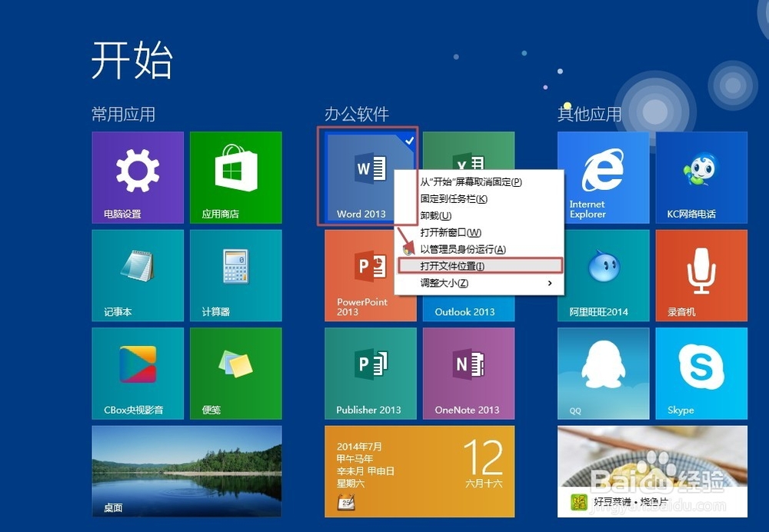The image size is (769, 532).
Task: Select 卸载(U) in the context menu
Action: pyautogui.click(x=479, y=215)
